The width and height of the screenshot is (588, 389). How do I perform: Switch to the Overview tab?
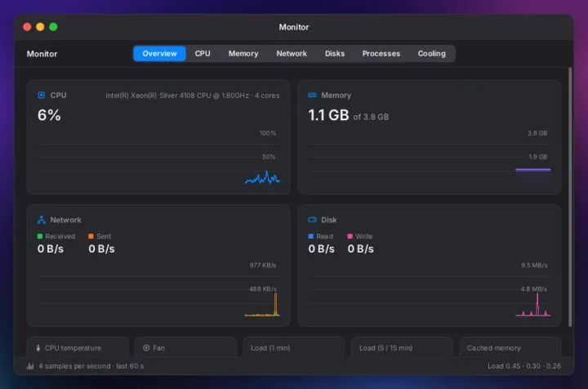pyautogui.click(x=159, y=54)
